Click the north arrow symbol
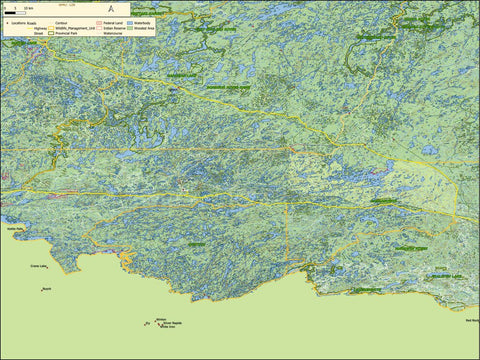The width and height of the screenshot is (480, 360). pos(111,9)
